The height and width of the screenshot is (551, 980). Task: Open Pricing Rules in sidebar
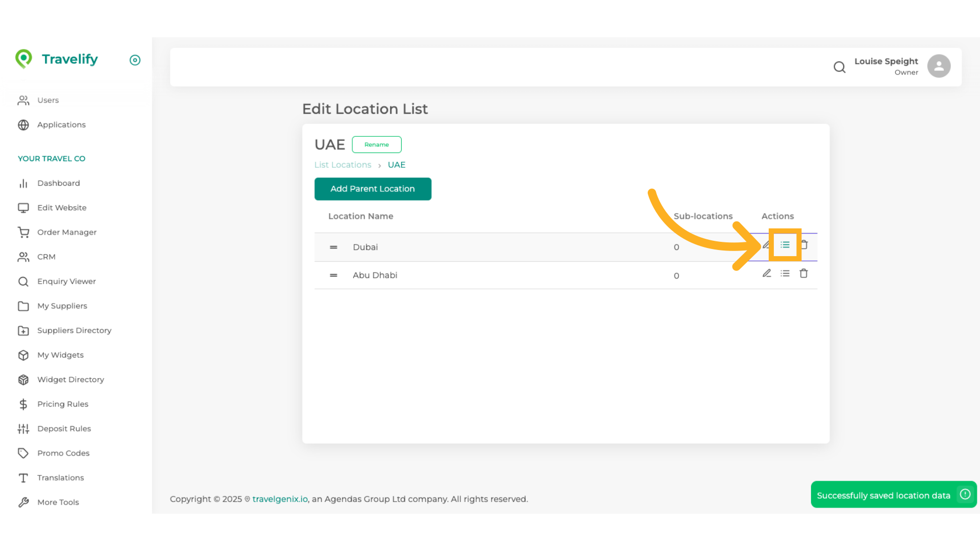point(63,404)
